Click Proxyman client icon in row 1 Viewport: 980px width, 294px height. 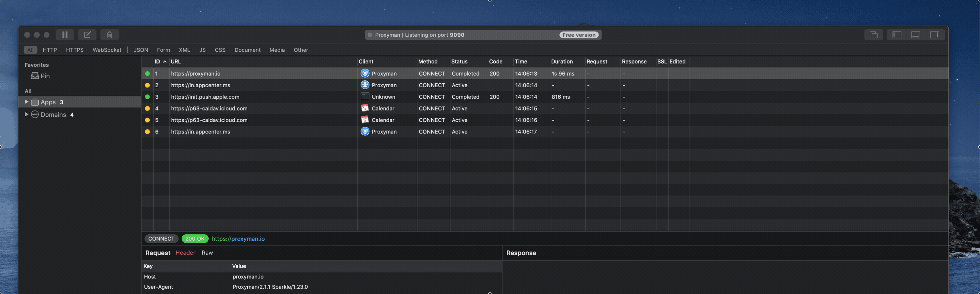(x=365, y=73)
